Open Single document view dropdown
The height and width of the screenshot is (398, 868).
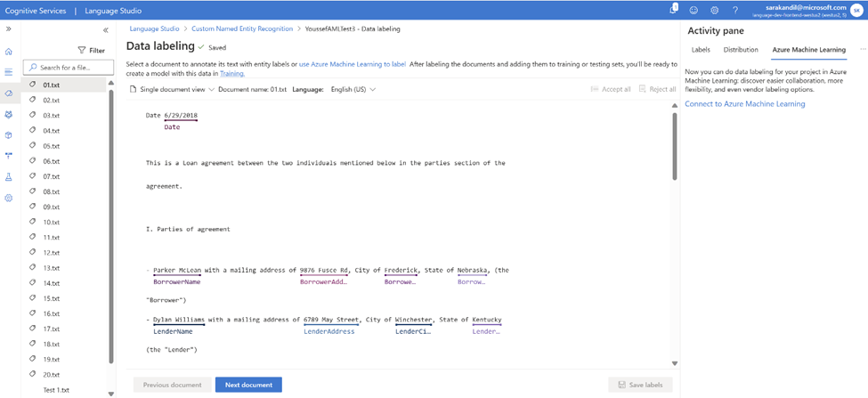point(172,89)
